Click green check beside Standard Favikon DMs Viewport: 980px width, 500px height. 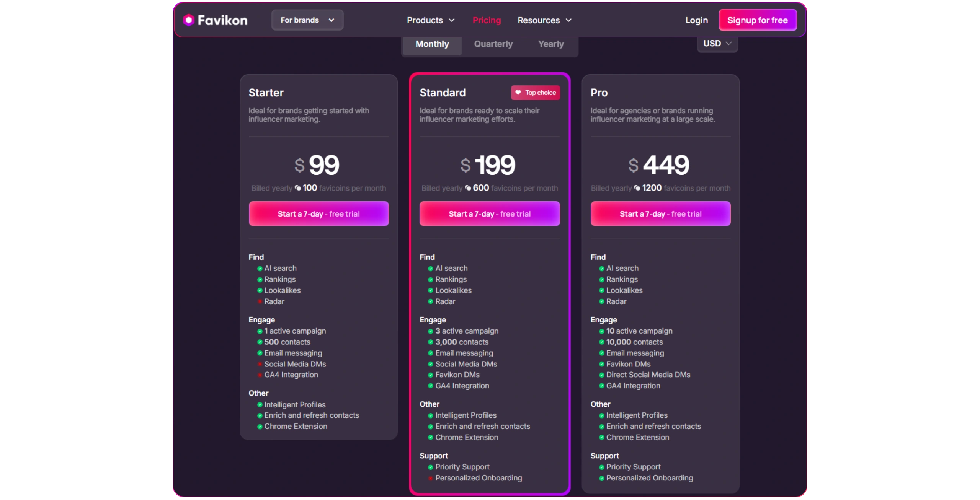coord(430,375)
